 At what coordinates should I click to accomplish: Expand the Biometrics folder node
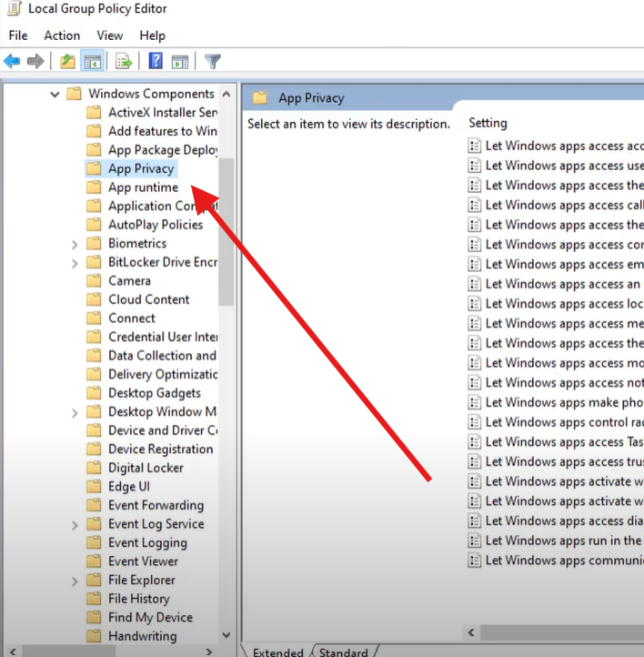(x=75, y=244)
